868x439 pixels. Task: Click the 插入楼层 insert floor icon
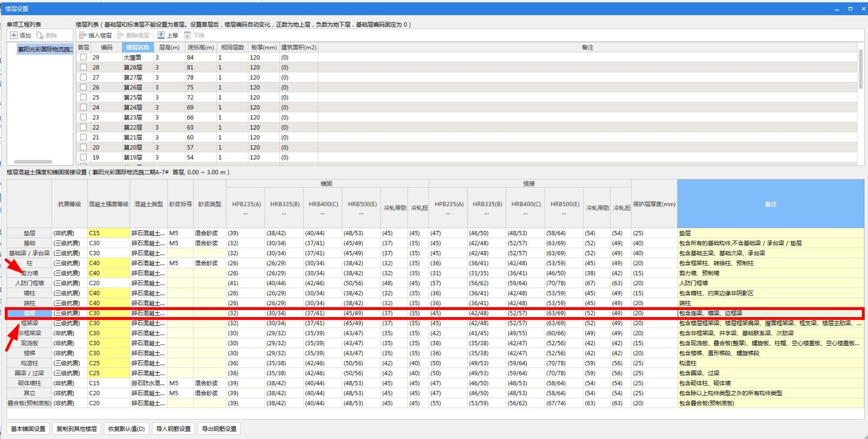tap(82, 35)
